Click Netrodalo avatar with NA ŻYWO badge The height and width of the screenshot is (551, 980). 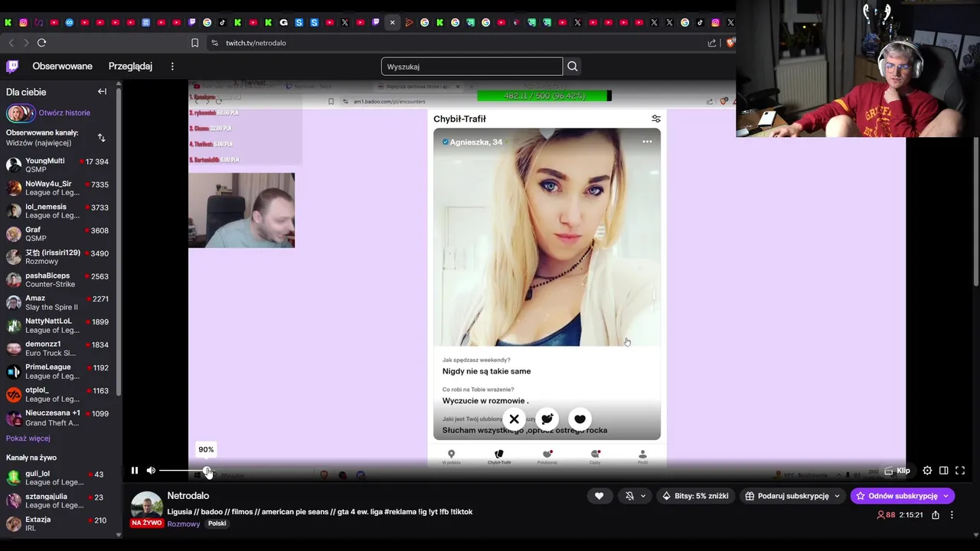click(x=146, y=510)
